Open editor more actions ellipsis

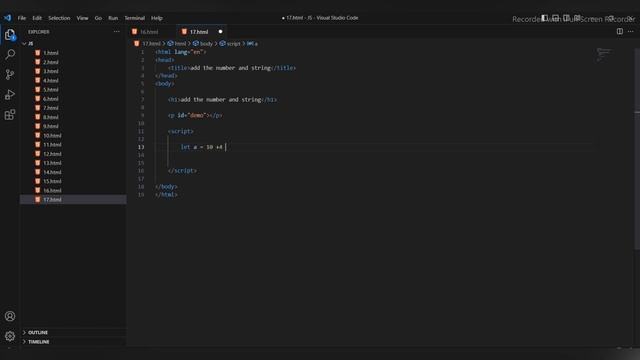631,31
